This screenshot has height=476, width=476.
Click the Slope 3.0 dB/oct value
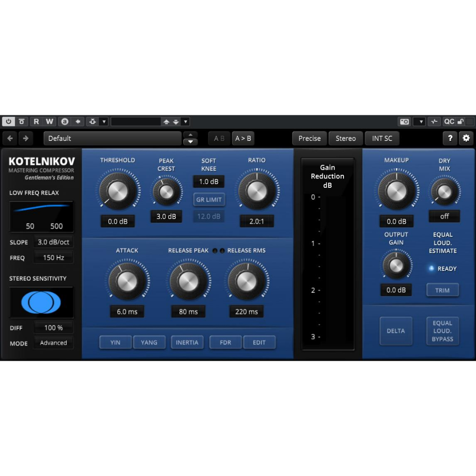pyautogui.click(x=53, y=242)
